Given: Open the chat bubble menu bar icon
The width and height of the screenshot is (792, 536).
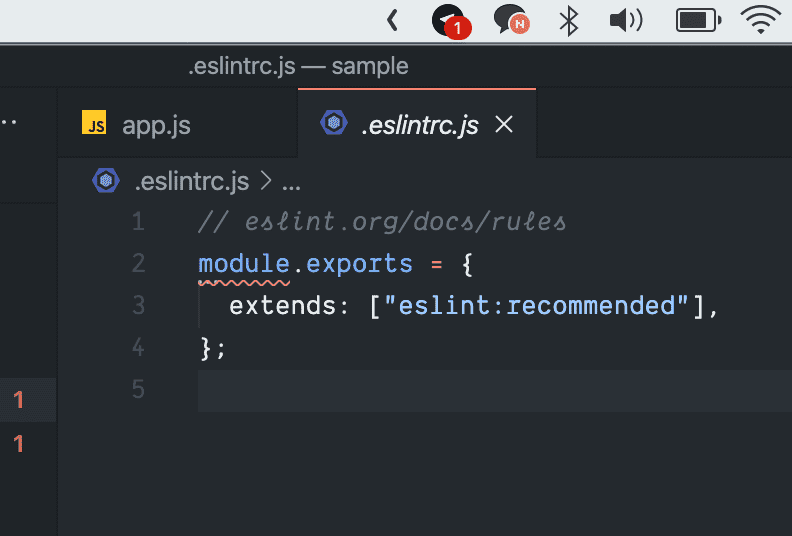Looking at the screenshot, I should point(510,20).
